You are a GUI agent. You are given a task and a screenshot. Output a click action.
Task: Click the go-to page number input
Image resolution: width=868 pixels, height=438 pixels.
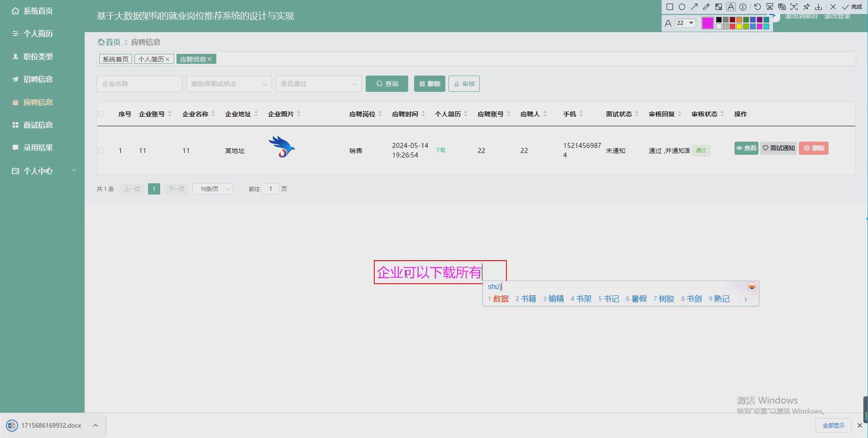click(x=271, y=189)
